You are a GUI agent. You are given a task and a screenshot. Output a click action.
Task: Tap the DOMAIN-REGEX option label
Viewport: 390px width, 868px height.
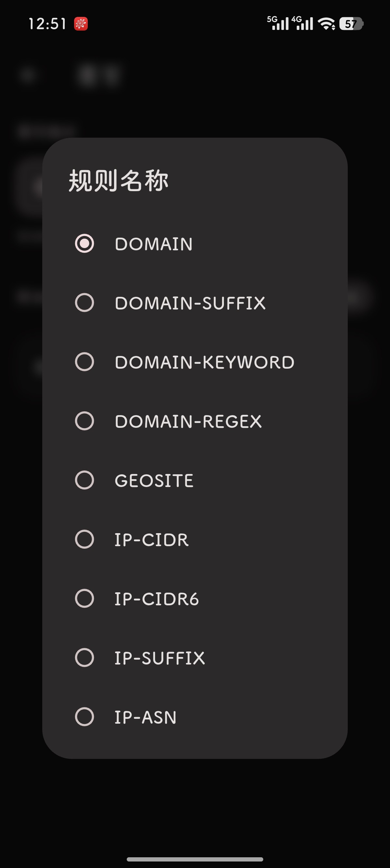pyautogui.click(x=188, y=422)
